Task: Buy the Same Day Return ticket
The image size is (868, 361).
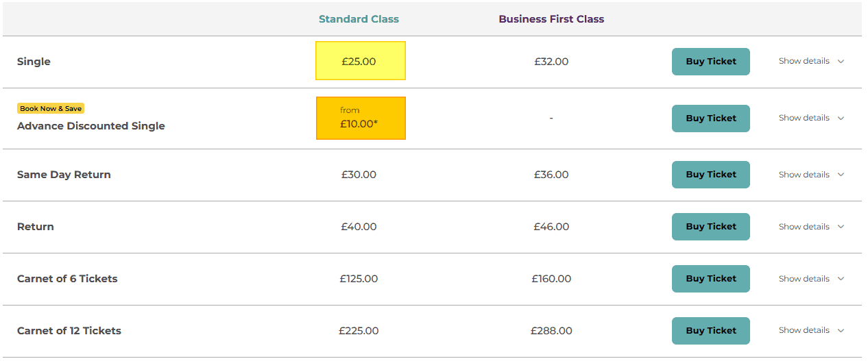Action: click(x=711, y=175)
